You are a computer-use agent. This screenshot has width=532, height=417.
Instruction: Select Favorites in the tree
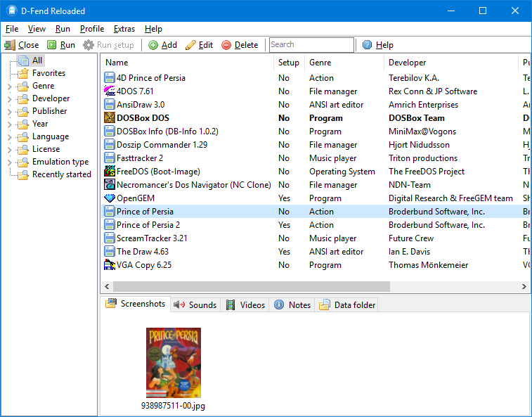tap(48, 73)
